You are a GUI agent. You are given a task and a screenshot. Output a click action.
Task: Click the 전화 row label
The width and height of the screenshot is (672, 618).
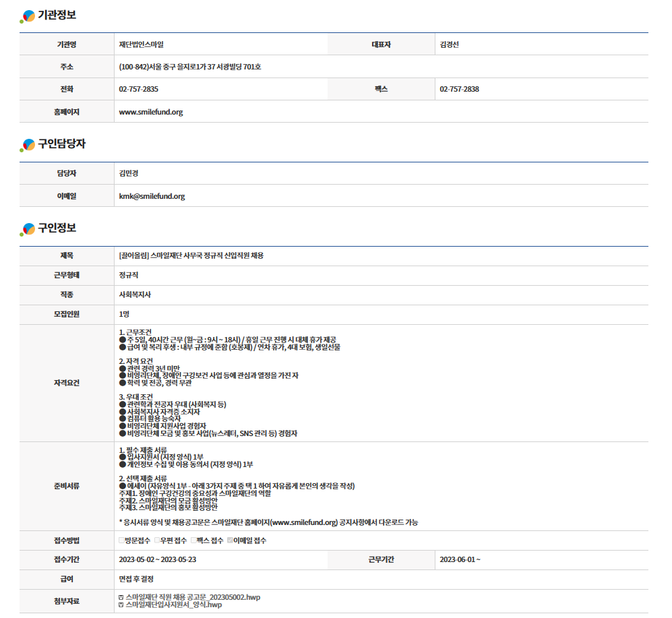click(67, 89)
